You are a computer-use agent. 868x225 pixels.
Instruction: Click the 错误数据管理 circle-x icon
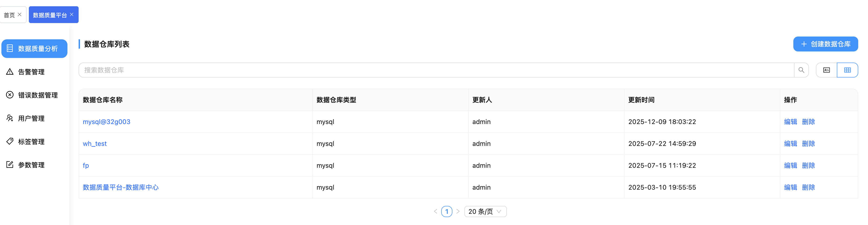pos(10,95)
